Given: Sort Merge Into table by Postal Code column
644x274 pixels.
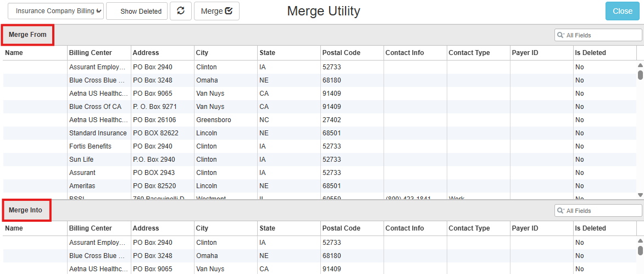Looking at the screenshot, I should pos(352,228).
